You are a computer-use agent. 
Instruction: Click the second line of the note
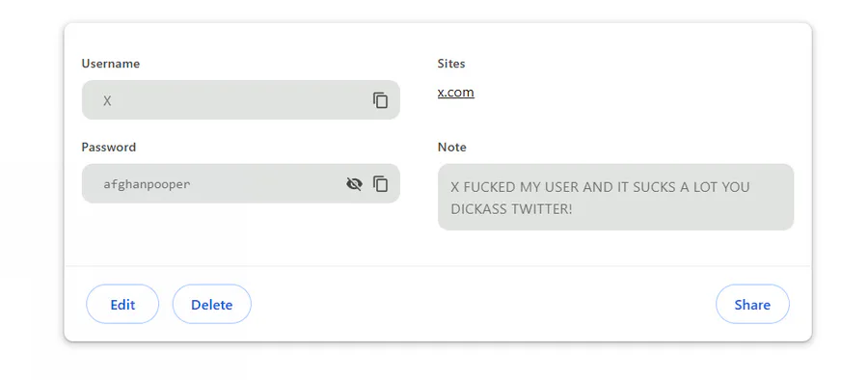tap(511, 209)
